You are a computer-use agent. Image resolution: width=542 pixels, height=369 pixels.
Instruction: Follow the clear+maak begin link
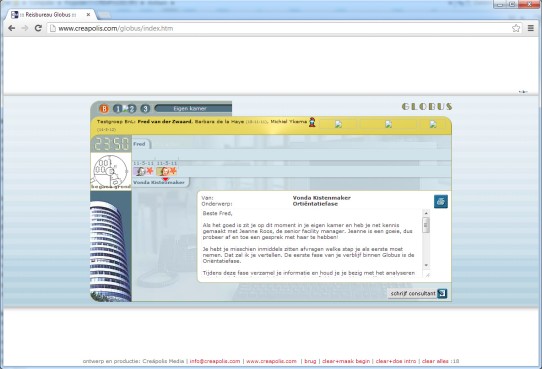coord(346,361)
